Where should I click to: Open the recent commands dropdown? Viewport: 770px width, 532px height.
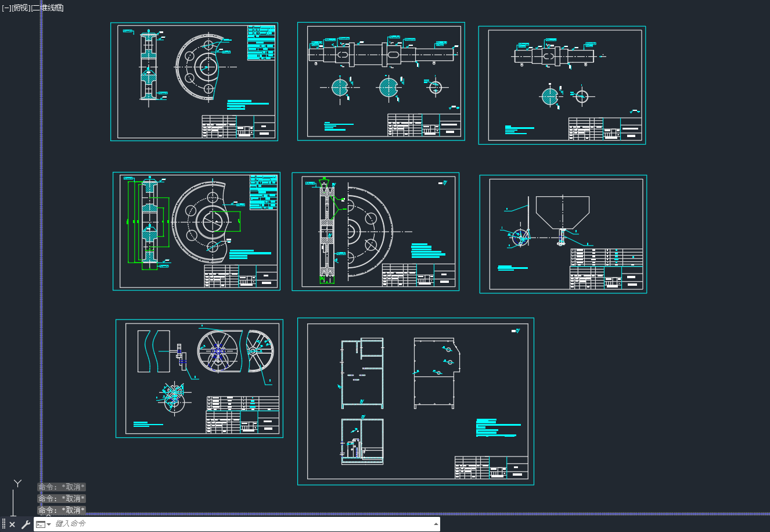tap(44, 524)
